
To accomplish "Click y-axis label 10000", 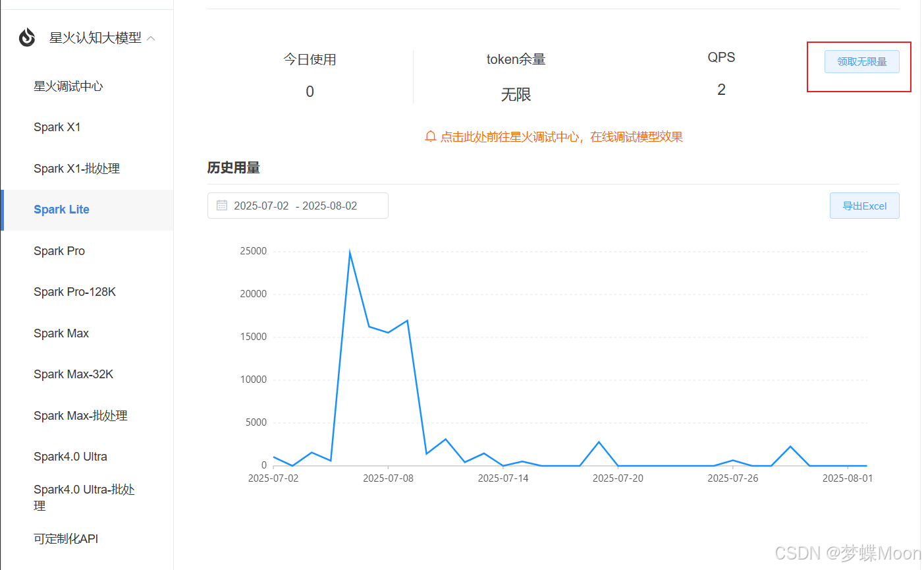I will [x=254, y=380].
